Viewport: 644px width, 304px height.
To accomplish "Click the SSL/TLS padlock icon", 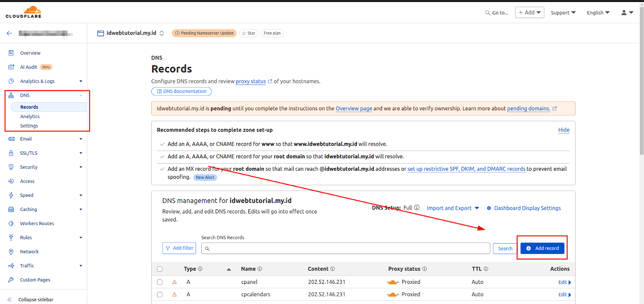I will (x=11, y=153).
